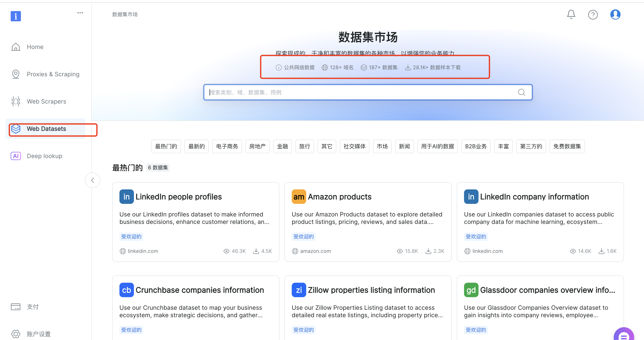The image size is (644, 340).
Task: Filter by 金融 category
Action: tap(283, 146)
